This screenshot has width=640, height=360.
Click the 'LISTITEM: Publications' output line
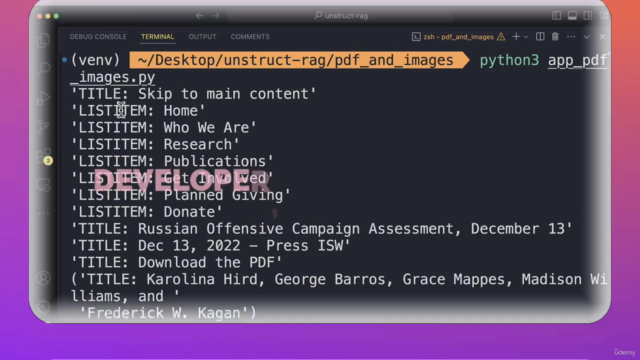pos(172,161)
